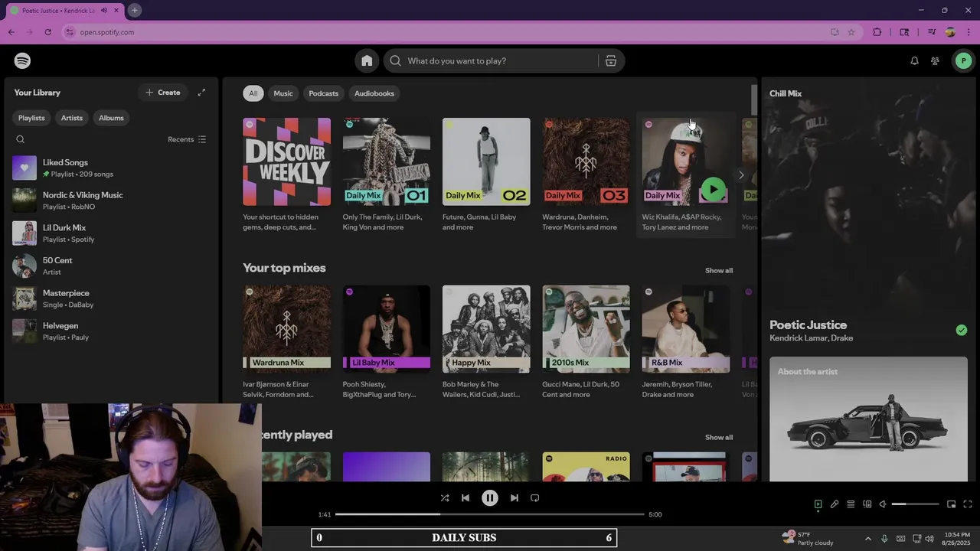Click the Spotify logo icon
980x551 pixels.
point(22,60)
